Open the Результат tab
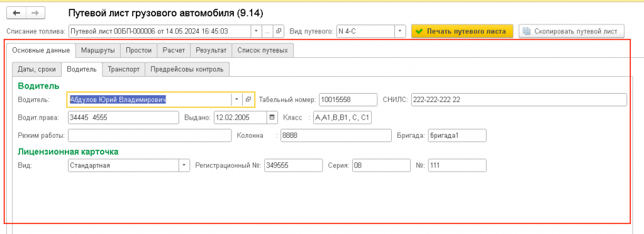Viewport: 644px width, 234px height. coord(211,50)
